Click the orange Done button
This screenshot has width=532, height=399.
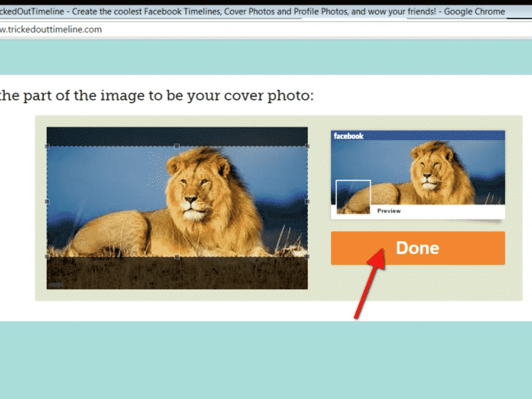418,248
